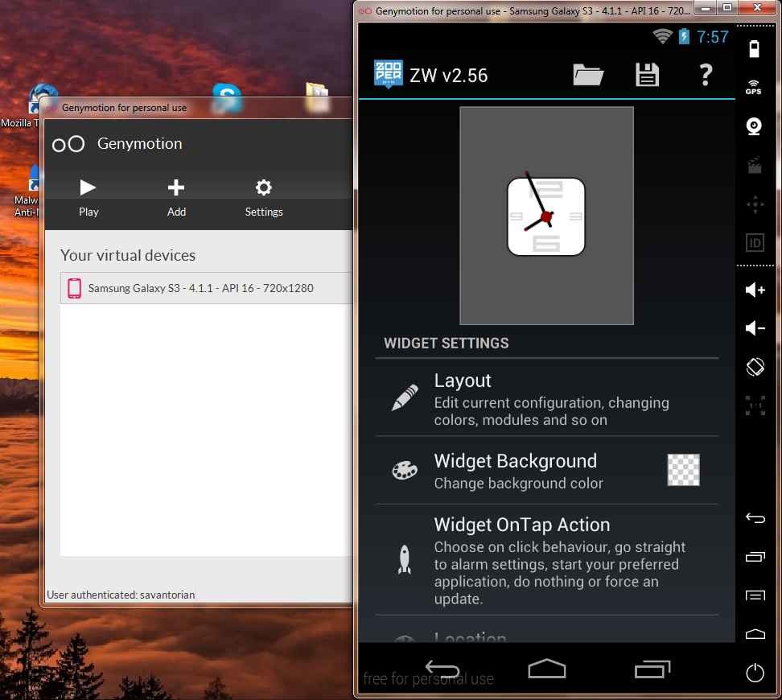Power off the virtual device
The width and height of the screenshot is (782, 700).
755,673
